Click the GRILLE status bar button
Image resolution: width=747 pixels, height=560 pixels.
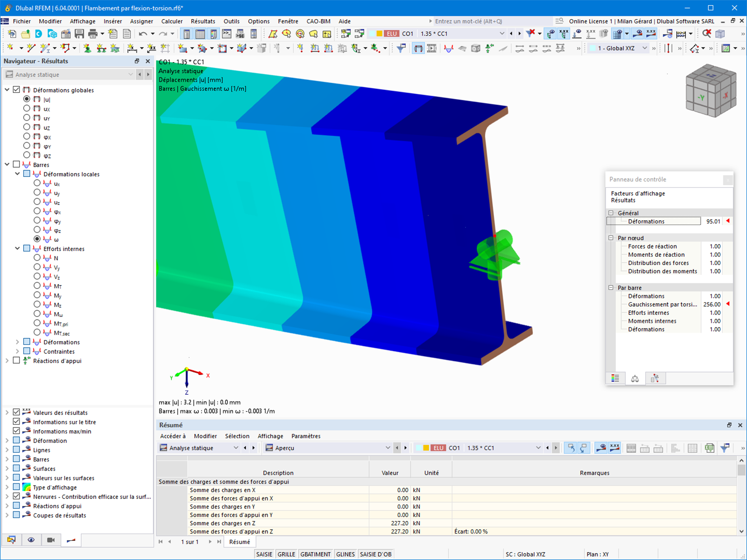coord(286,554)
